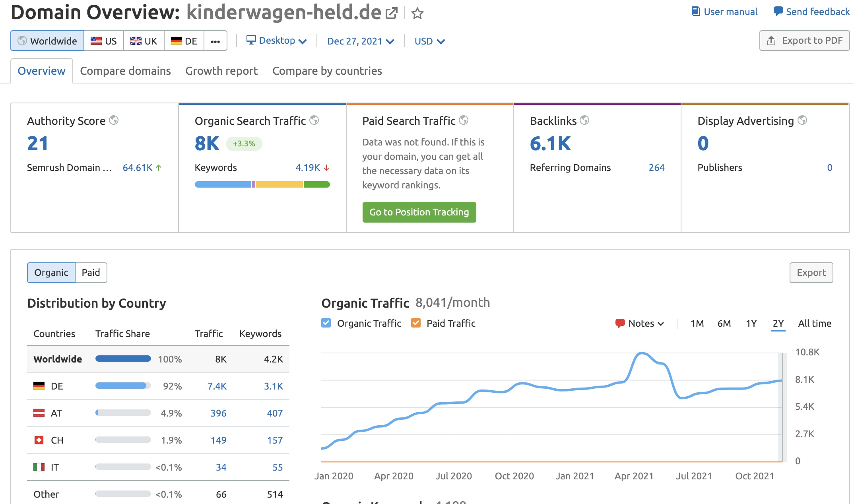Screen dimensions: 854x504
Task: Switch to Compare domains tab
Action: click(x=125, y=71)
